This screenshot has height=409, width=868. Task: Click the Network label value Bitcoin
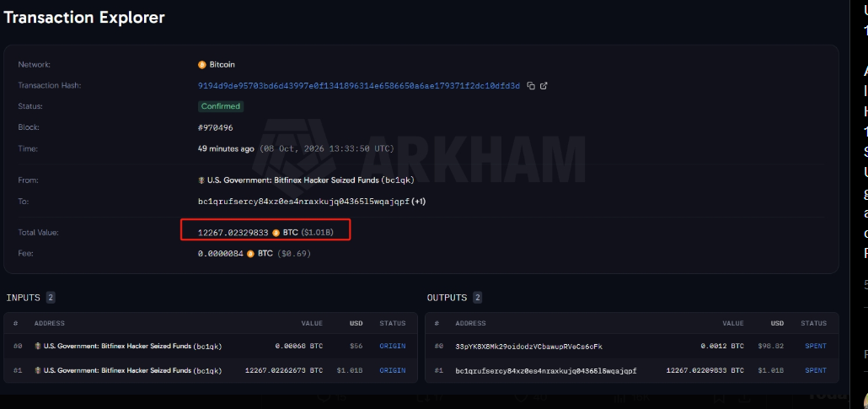pyautogui.click(x=222, y=65)
